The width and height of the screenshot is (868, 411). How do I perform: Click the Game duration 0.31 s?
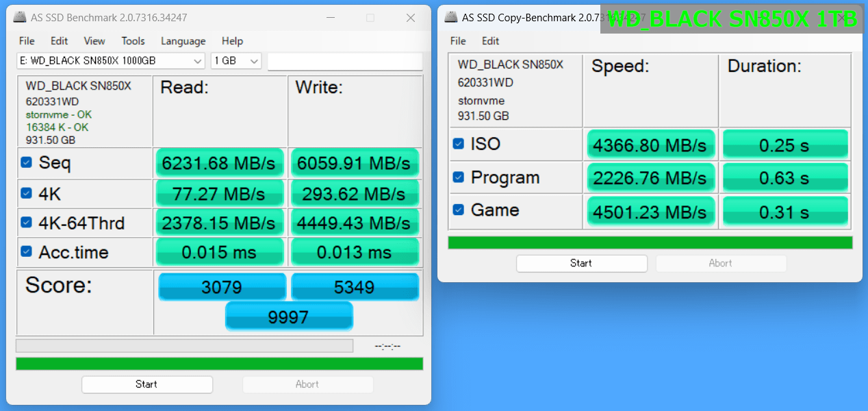[x=785, y=211]
